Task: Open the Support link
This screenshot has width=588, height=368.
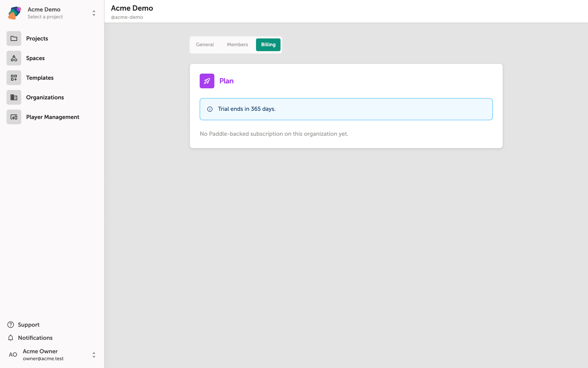Action: pyautogui.click(x=23, y=325)
